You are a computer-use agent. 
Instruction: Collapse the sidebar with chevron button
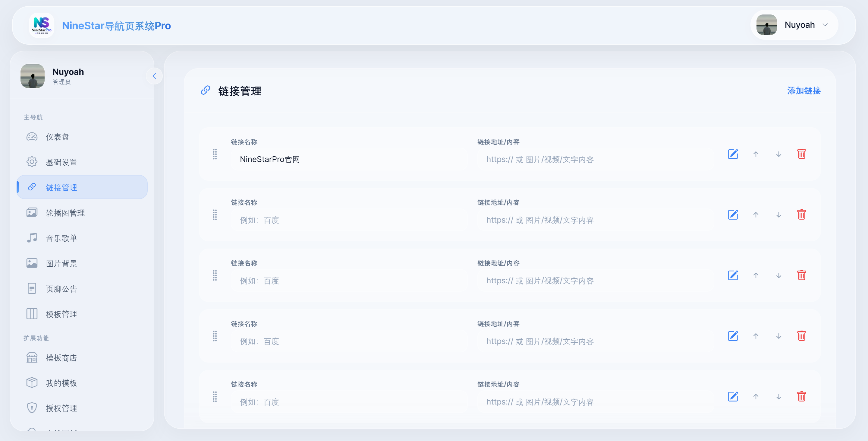(154, 76)
